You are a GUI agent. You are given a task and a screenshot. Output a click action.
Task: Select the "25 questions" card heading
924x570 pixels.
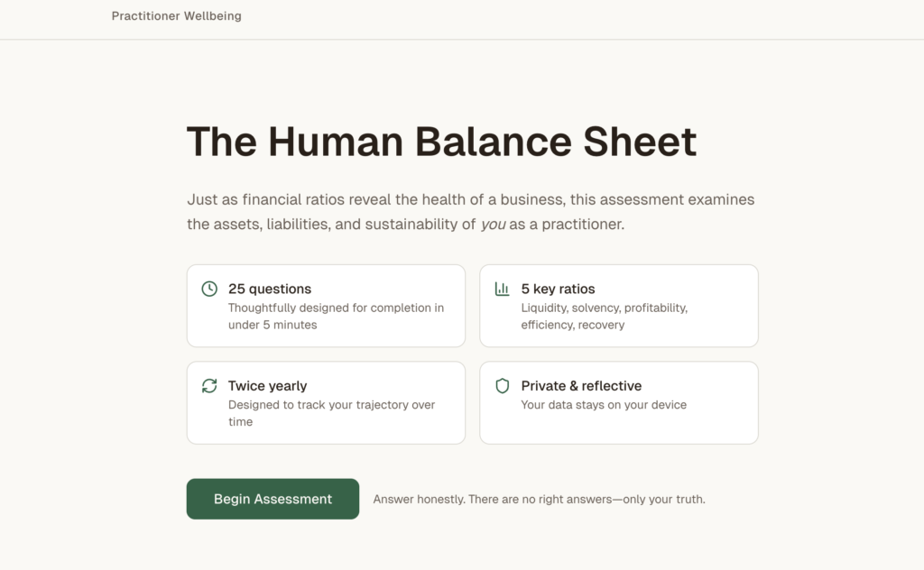click(270, 289)
